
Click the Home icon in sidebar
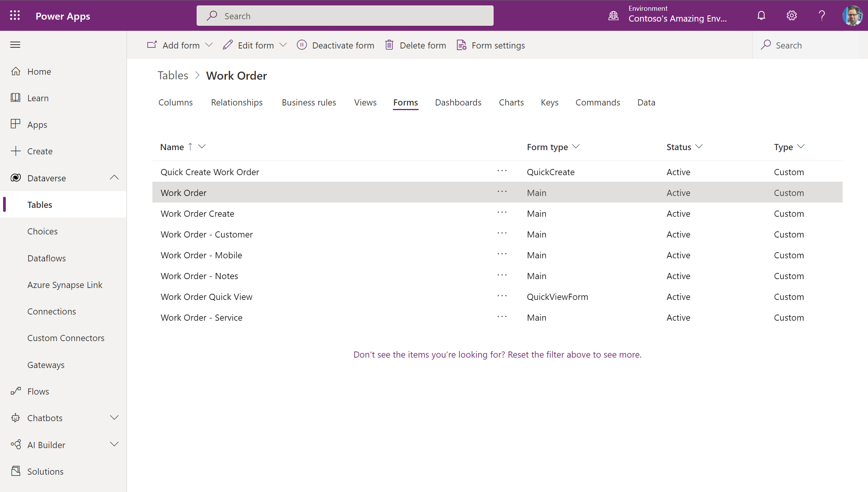coord(15,71)
